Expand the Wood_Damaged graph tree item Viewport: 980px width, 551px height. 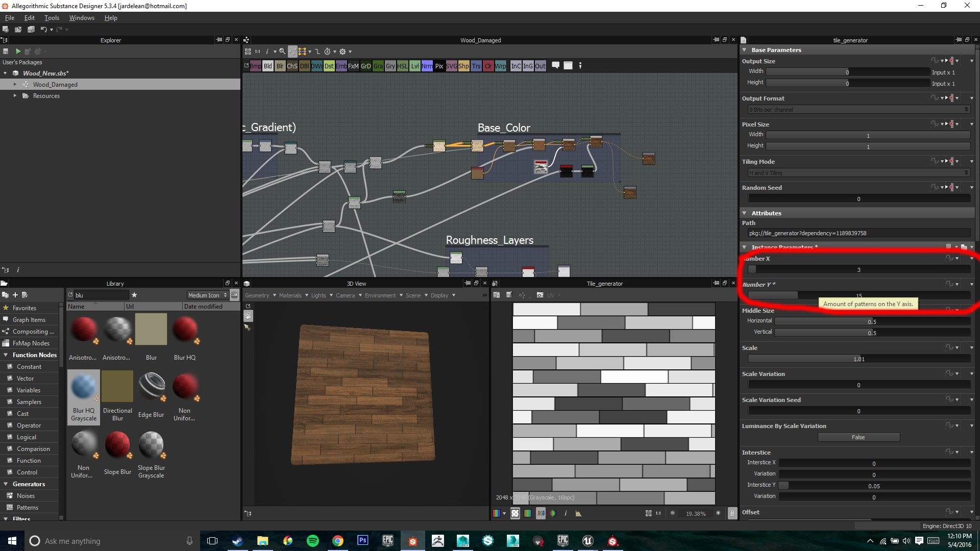coord(15,85)
